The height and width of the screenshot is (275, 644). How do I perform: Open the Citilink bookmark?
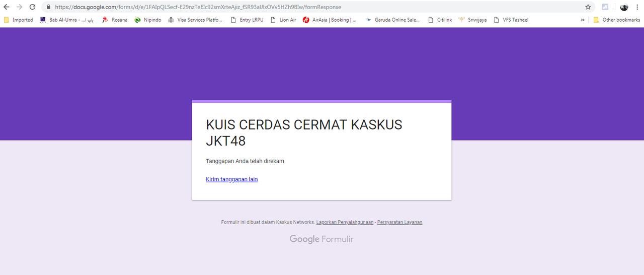(x=440, y=20)
